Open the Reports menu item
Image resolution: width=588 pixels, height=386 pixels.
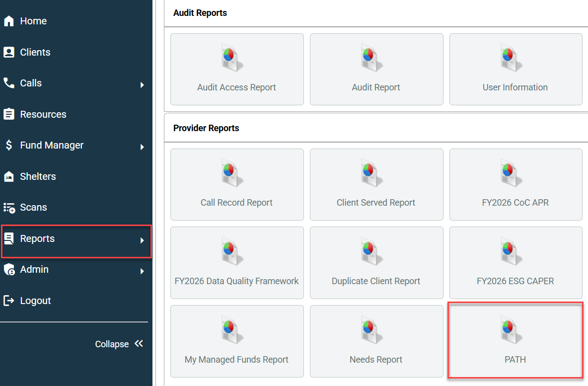(x=37, y=239)
